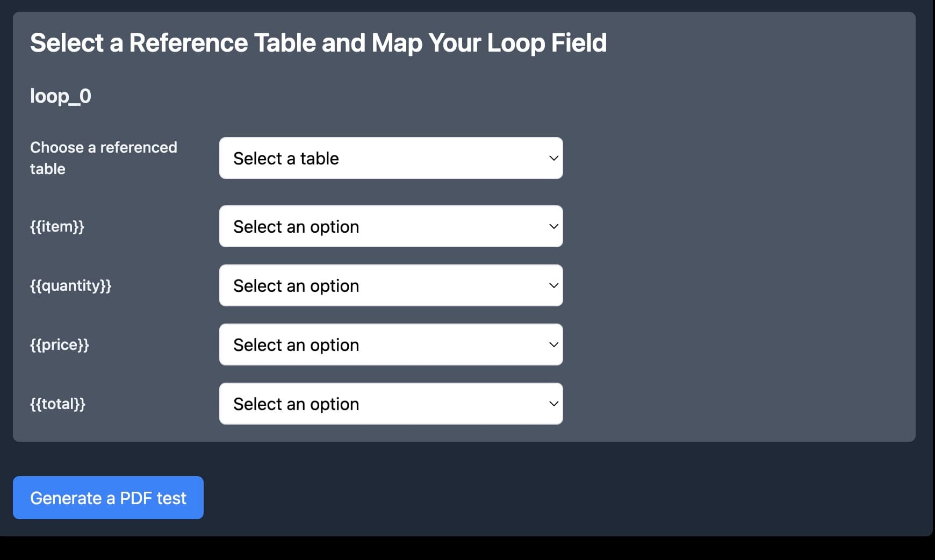
Task: Open the dropdown next to {{item}}
Action: [391, 226]
